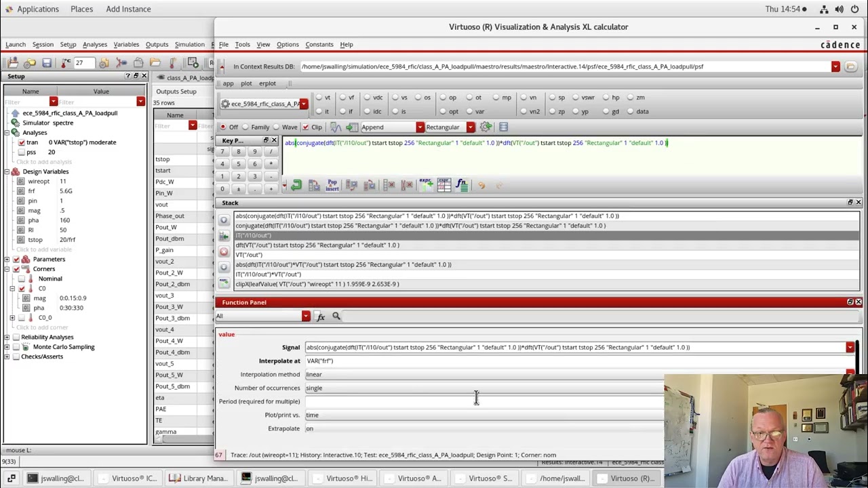The height and width of the screenshot is (488, 868).
Task: Click the red record icon beside the Stack list
Action: (224, 251)
